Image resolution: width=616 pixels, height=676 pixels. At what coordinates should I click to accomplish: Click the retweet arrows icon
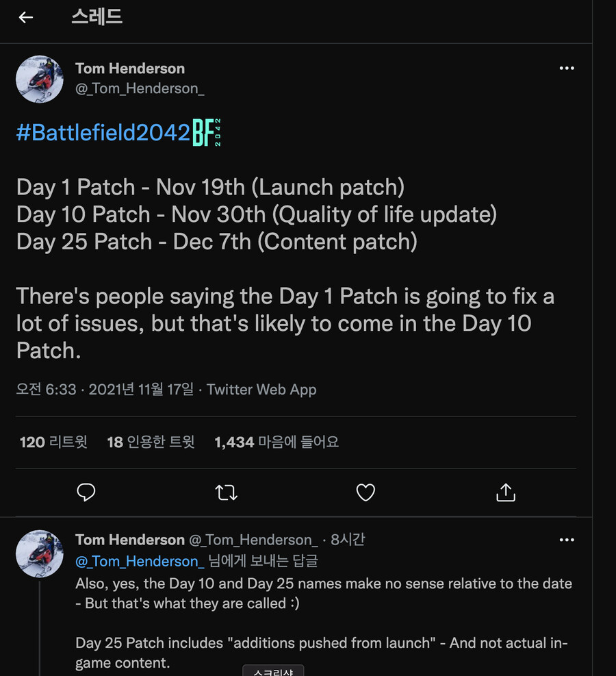pyautogui.click(x=227, y=492)
